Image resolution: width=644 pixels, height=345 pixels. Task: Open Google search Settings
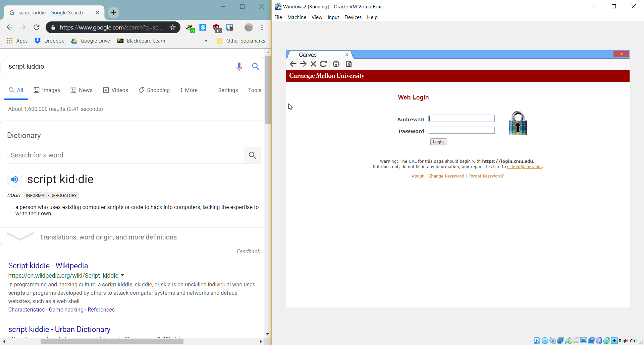pyautogui.click(x=228, y=90)
